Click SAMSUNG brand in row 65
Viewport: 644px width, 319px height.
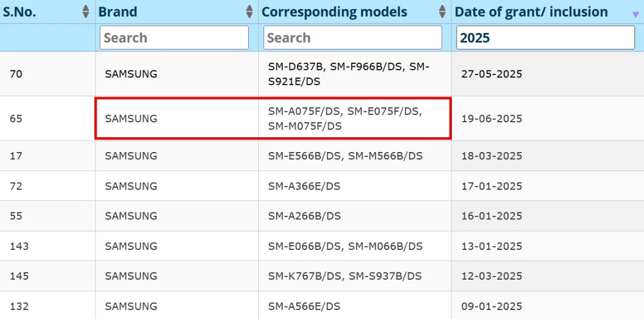pos(131,119)
